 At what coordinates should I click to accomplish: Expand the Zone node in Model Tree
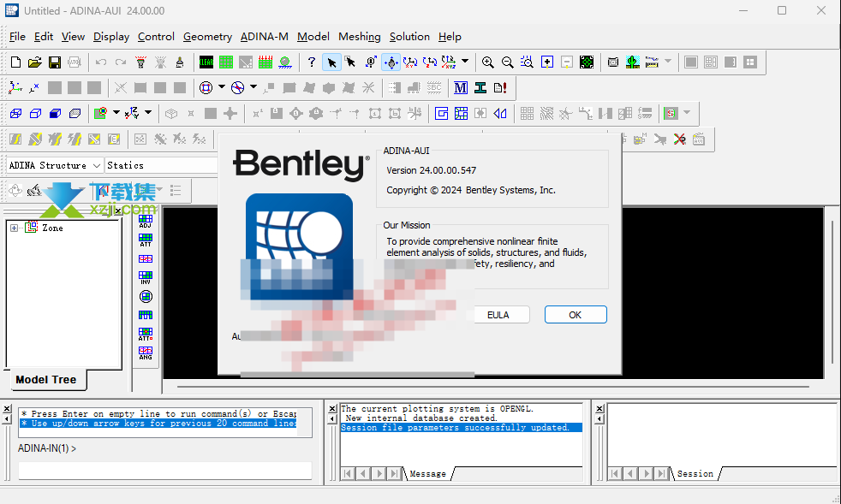click(x=14, y=228)
